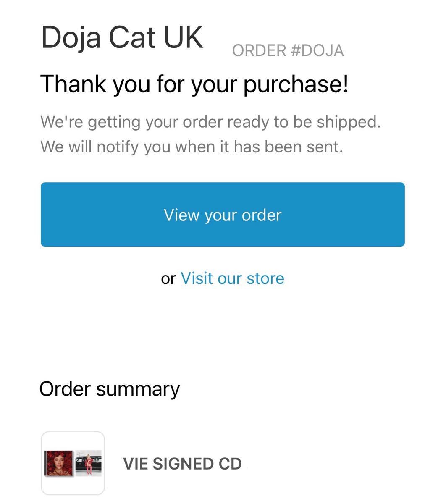Click the order ready to be shipped line
The image size is (446, 504).
click(210, 122)
